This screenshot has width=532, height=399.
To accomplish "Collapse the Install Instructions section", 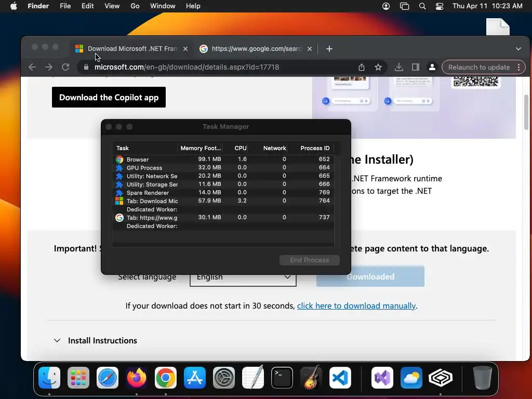I will (57, 340).
